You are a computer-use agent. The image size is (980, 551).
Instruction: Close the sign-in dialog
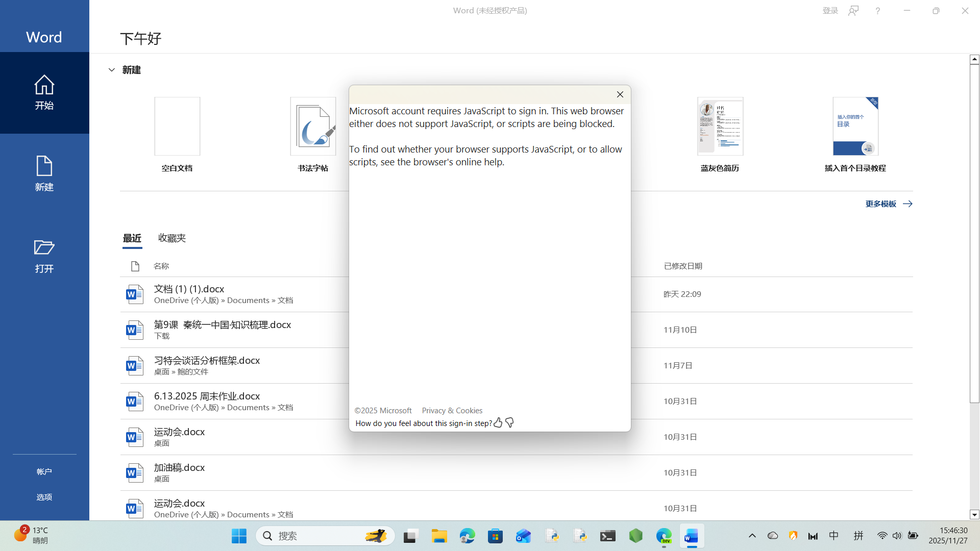pyautogui.click(x=620, y=94)
